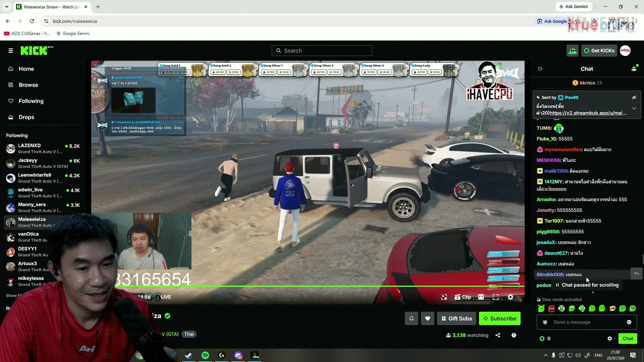Click username iPao88 in pinned message
This screenshot has height=362, width=644.
571,98
